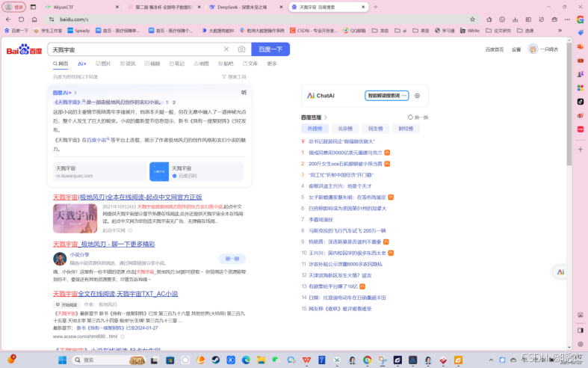588x368 pixels.
Task: Click the Baidu logo
Action: (25, 49)
